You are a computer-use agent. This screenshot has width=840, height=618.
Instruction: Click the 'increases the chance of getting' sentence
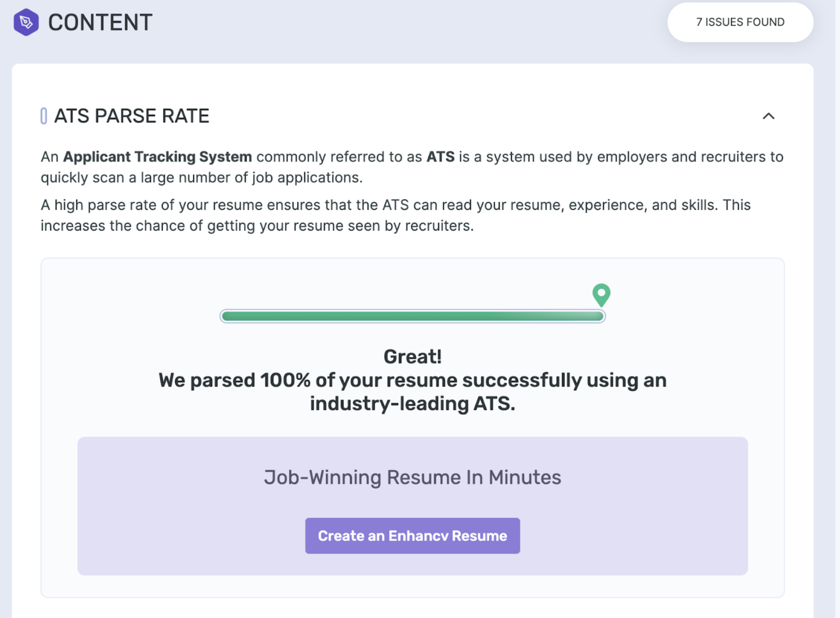[257, 226]
